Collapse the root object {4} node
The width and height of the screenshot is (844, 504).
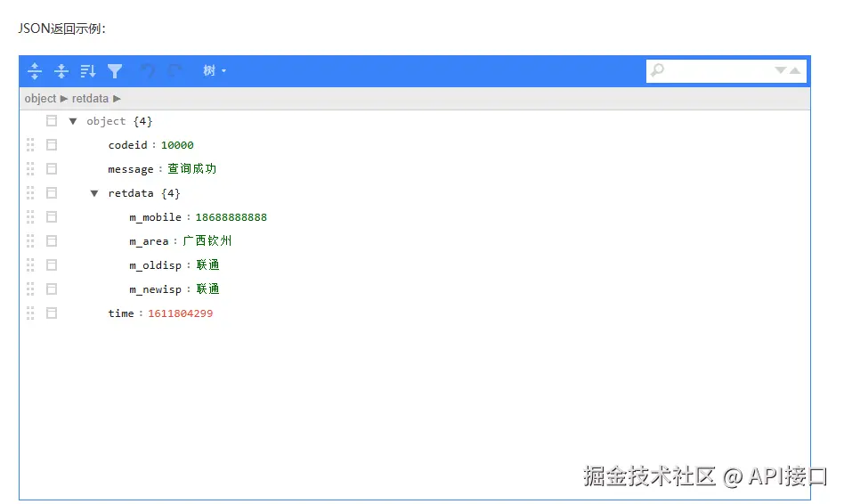tap(73, 121)
